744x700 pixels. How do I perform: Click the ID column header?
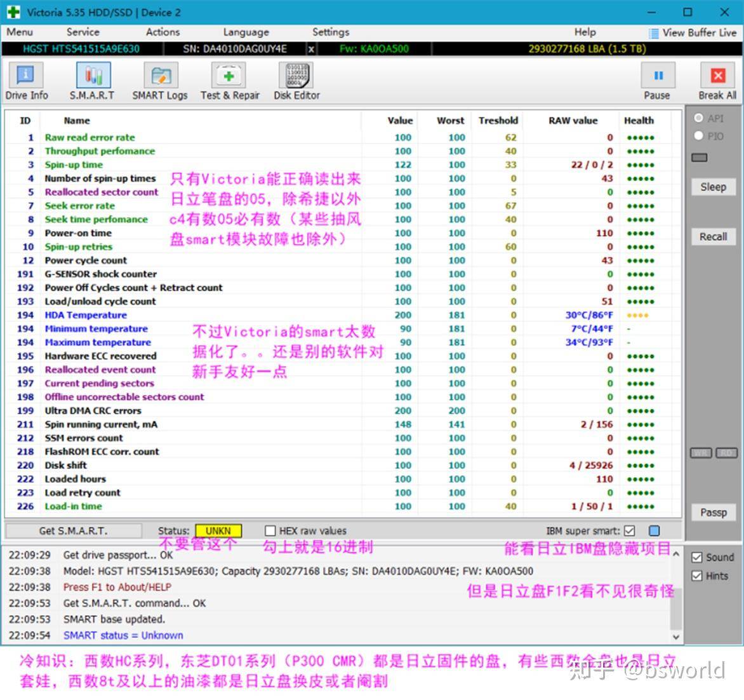coord(25,121)
